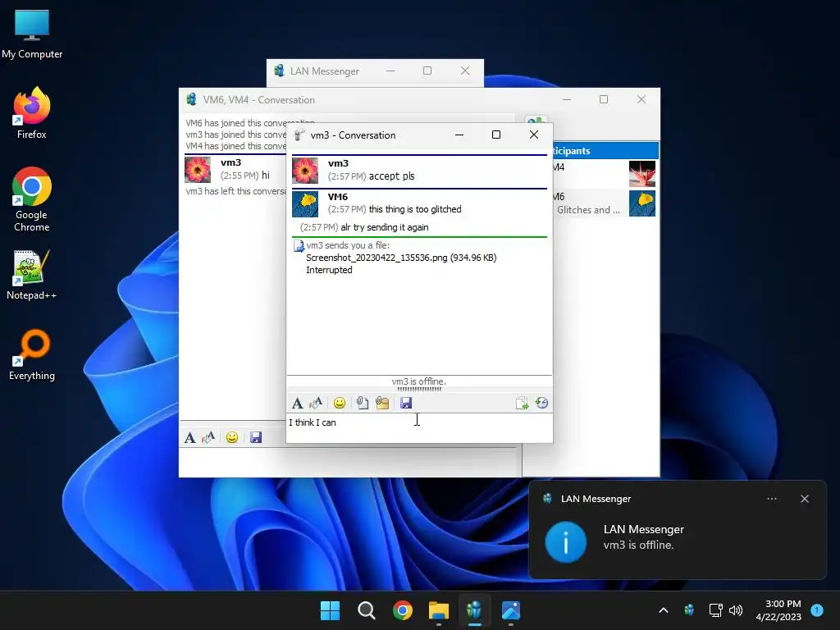Click the message input containing "I think I can"
Viewport: 840px width, 630px height.
pos(419,427)
